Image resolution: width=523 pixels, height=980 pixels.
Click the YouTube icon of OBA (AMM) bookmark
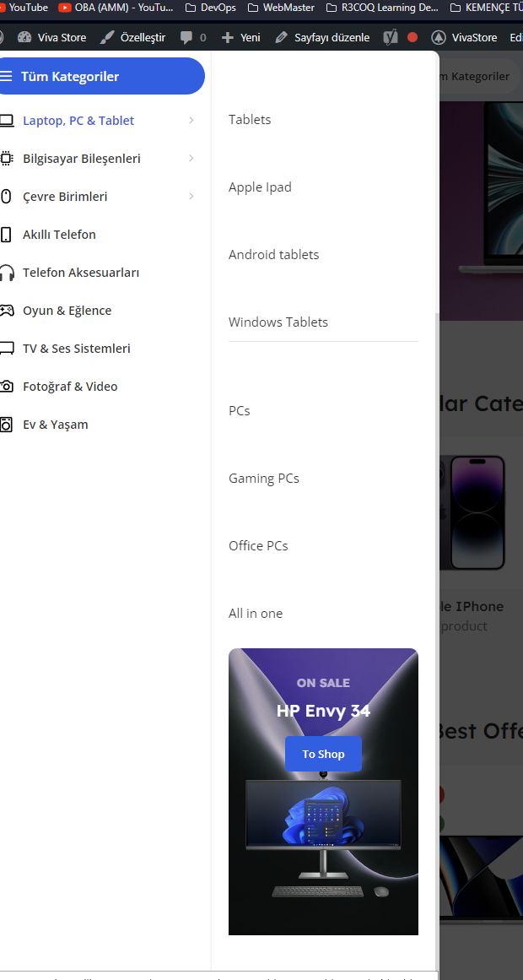point(64,8)
